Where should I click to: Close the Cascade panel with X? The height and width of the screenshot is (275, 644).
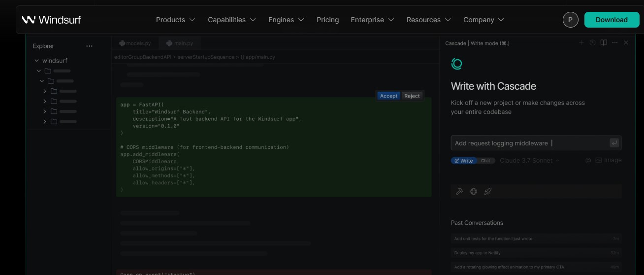point(626,43)
